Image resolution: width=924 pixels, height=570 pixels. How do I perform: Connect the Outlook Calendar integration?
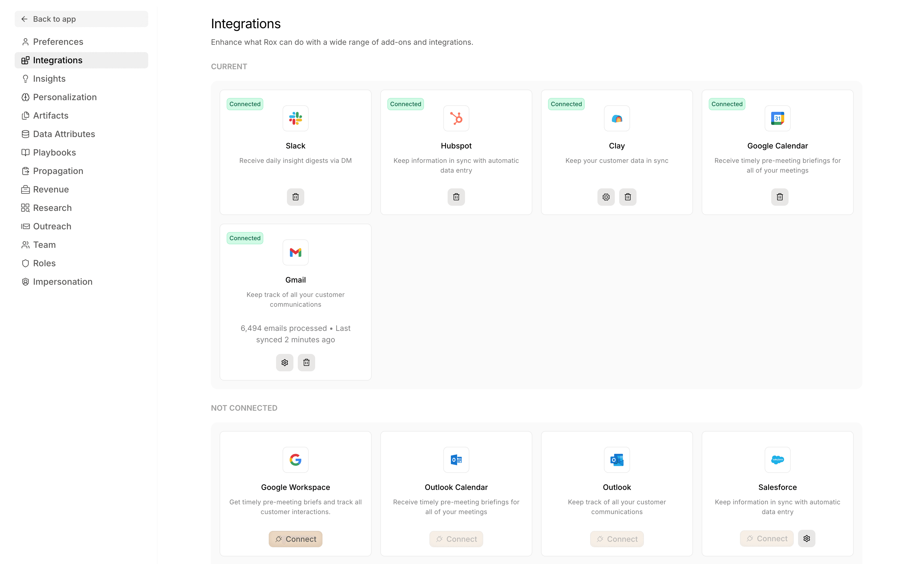456,539
